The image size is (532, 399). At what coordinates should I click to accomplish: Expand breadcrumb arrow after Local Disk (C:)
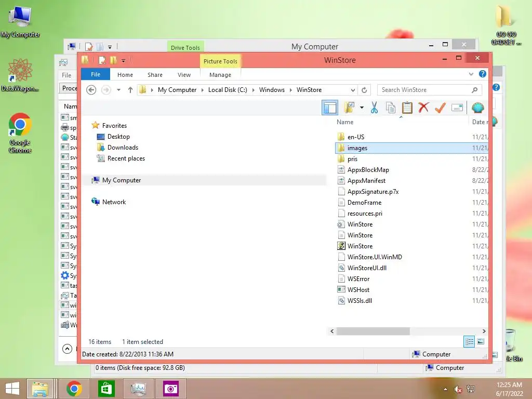click(x=253, y=90)
